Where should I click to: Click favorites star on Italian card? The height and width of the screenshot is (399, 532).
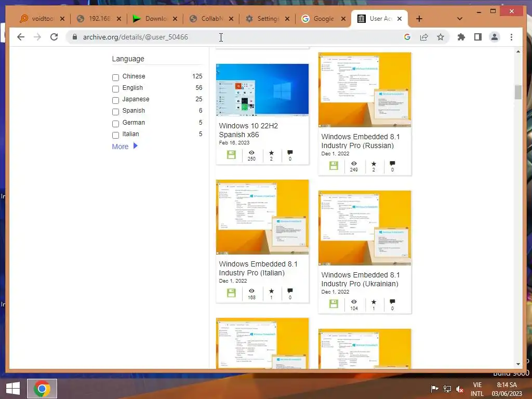pyautogui.click(x=271, y=291)
